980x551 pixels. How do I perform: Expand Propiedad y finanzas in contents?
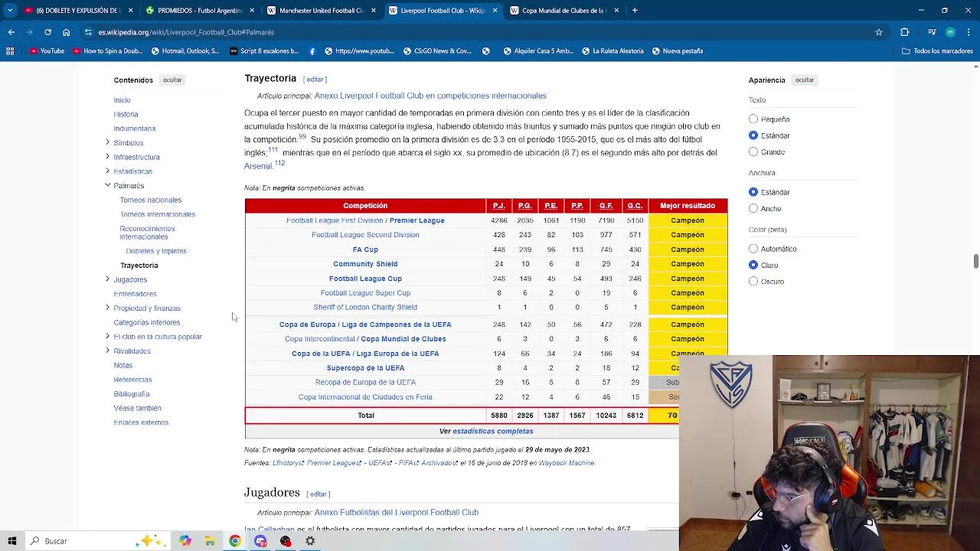click(x=107, y=308)
